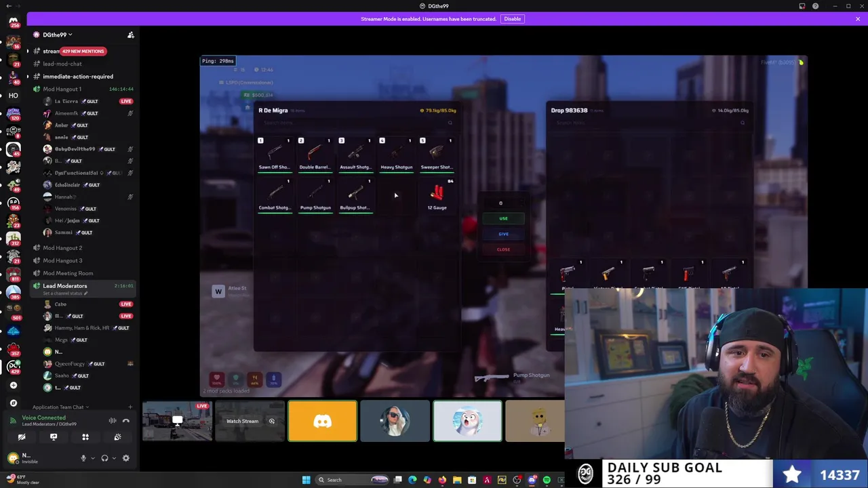Toggle camera on in voice panel
868x488 pixels.
click(22, 437)
